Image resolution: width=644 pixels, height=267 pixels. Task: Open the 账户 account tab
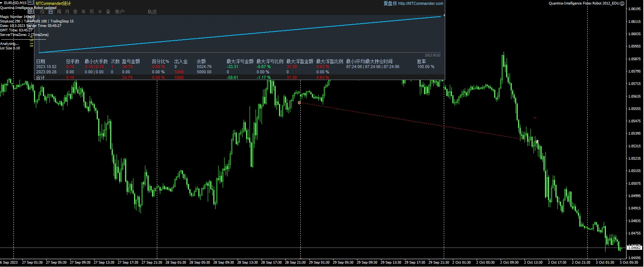tap(120, 12)
